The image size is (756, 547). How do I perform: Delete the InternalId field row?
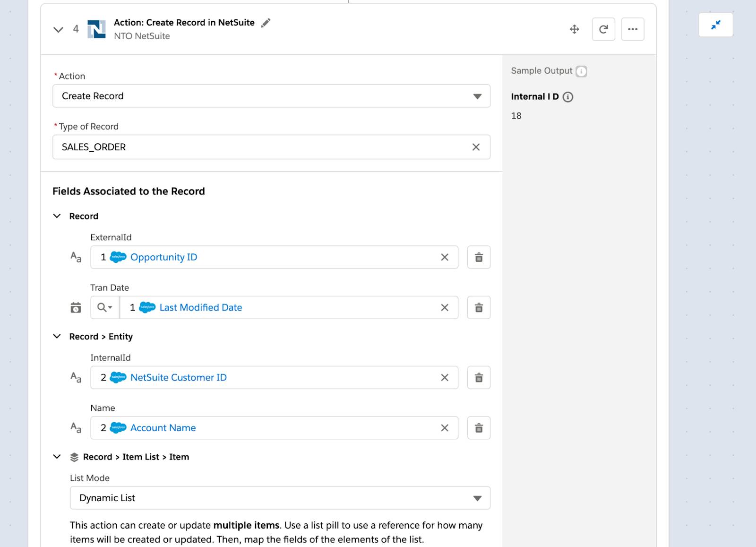click(479, 377)
